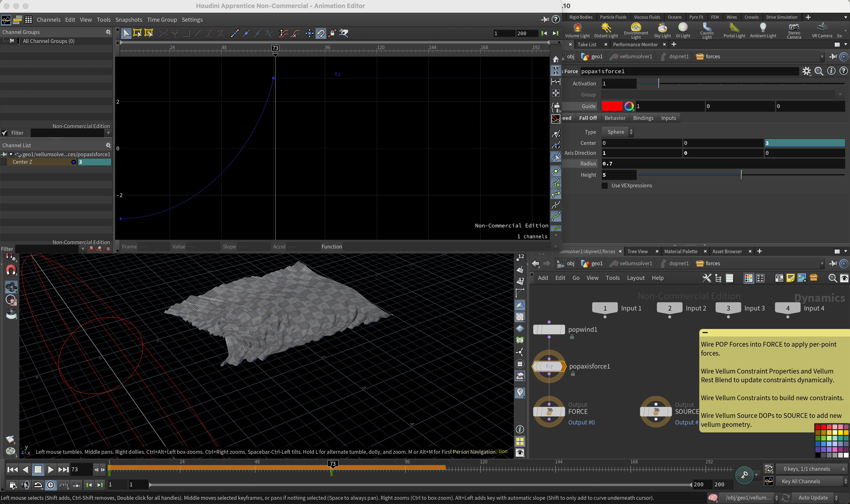Open the Key All Channels dropdown
Viewport: 850px width, 504px height.
[x=805, y=481]
